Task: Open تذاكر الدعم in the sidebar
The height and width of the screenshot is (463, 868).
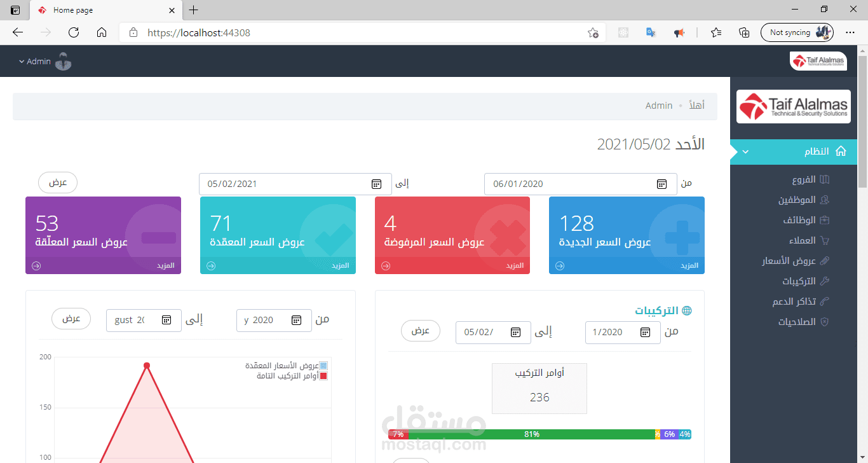Action: tap(794, 301)
